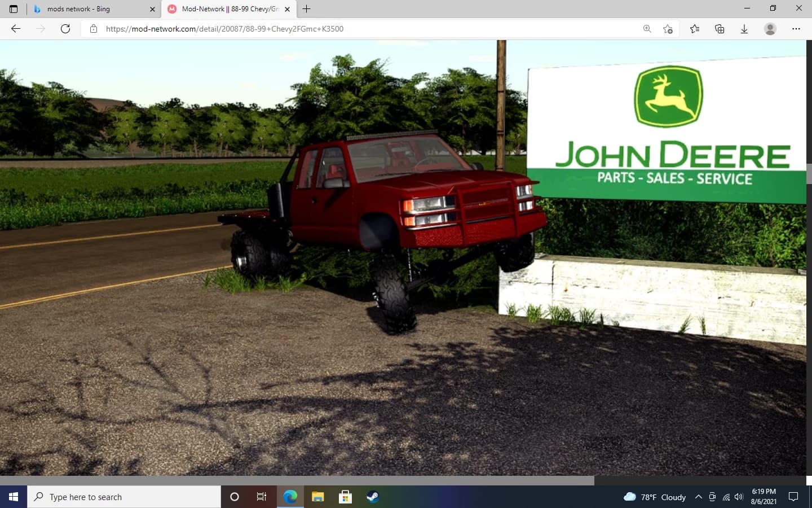Open the browser profile menu
Image resolution: width=812 pixels, height=508 pixels.
pos(770,29)
